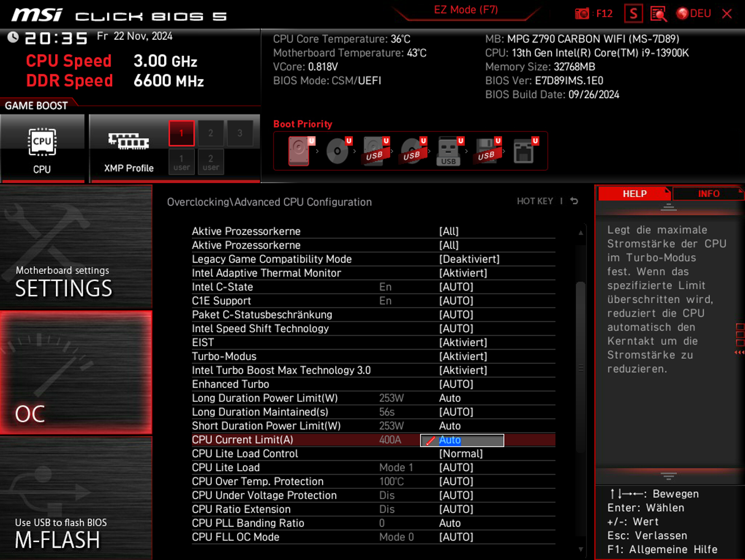The image size is (745, 560).
Task: Click the HOT KEY button
Action: click(x=534, y=201)
